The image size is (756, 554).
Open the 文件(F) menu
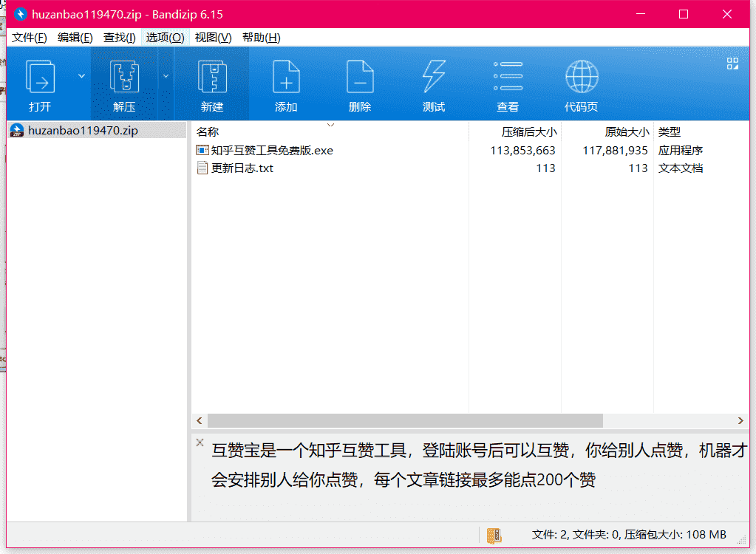pyautogui.click(x=30, y=38)
